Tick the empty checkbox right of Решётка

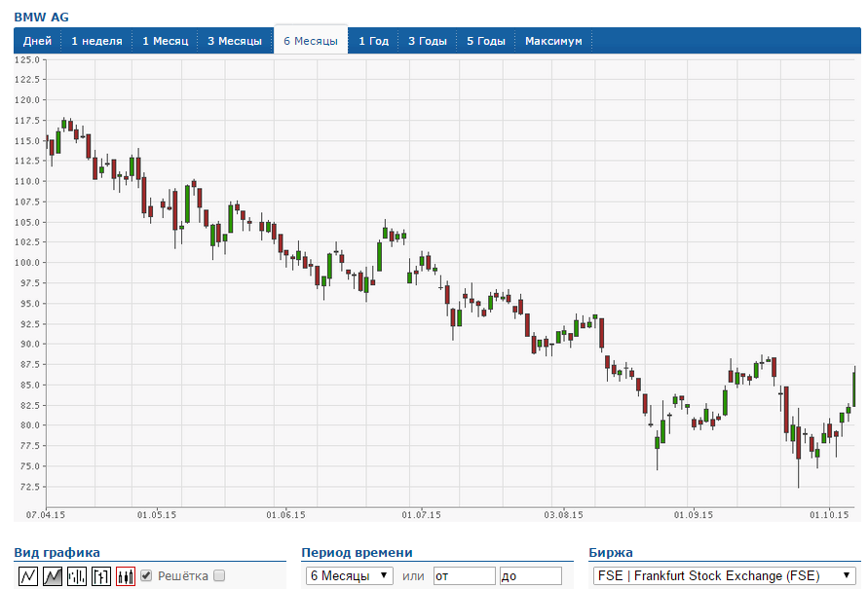pos(219,575)
